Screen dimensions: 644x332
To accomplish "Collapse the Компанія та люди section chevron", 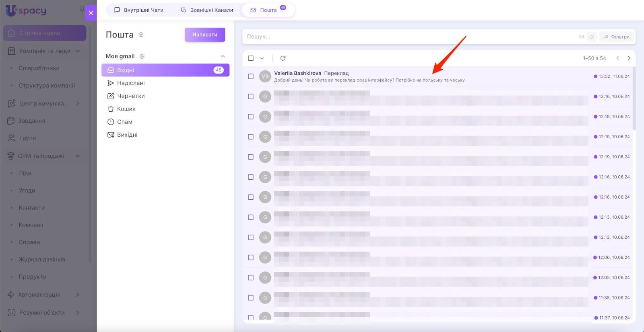I will pyautogui.click(x=78, y=51).
